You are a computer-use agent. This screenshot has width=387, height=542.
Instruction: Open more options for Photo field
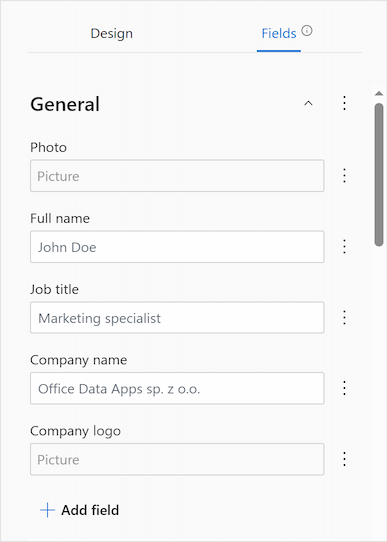[x=344, y=176]
